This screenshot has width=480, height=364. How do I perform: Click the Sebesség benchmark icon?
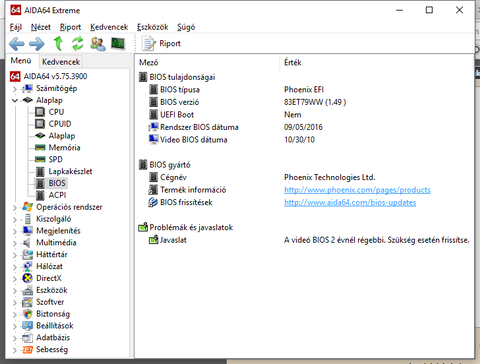point(27,349)
